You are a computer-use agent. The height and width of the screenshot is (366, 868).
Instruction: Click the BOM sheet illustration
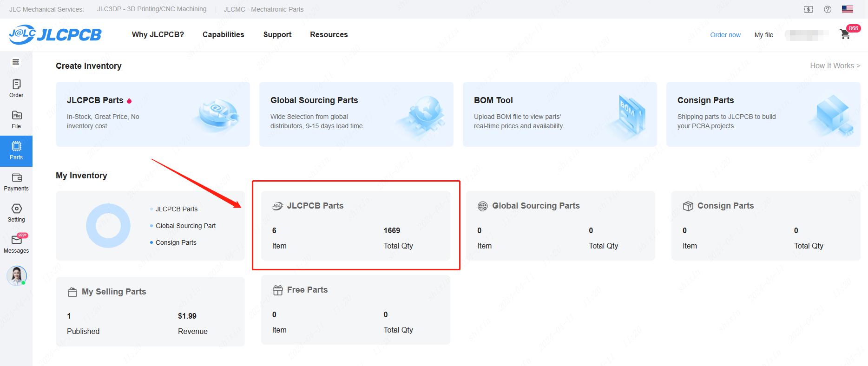tap(628, 116)
